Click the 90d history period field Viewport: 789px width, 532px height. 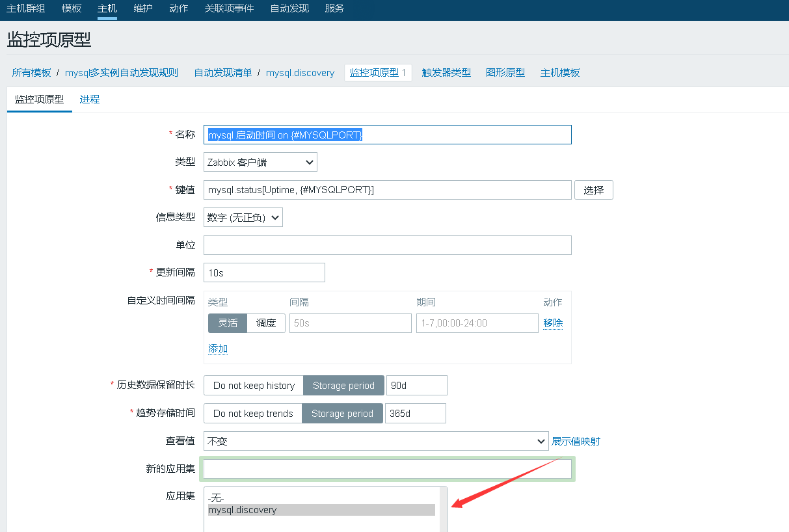417,385
